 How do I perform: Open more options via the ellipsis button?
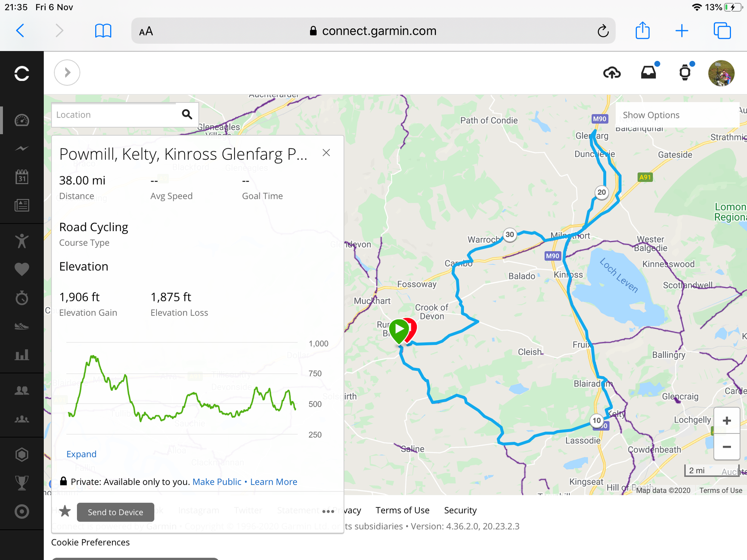pos(328,512)
